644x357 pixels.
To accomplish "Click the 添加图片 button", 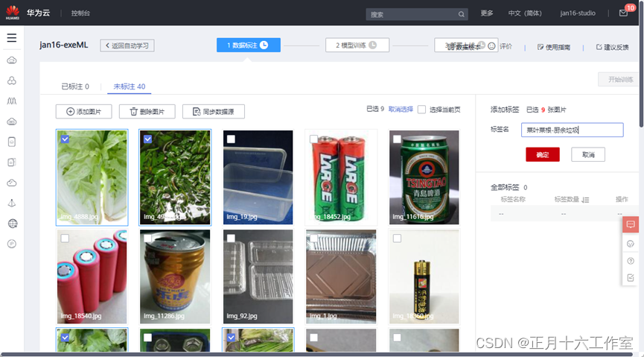I will pyautogui.click(x=84, y=112).
